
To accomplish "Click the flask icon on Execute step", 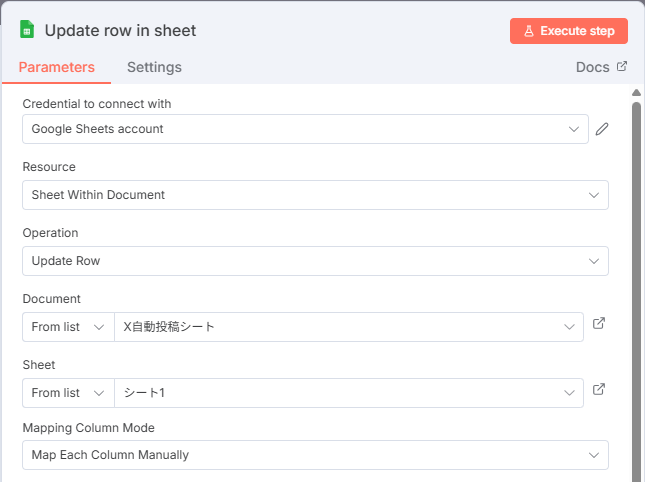I will (x=529, y=31).
